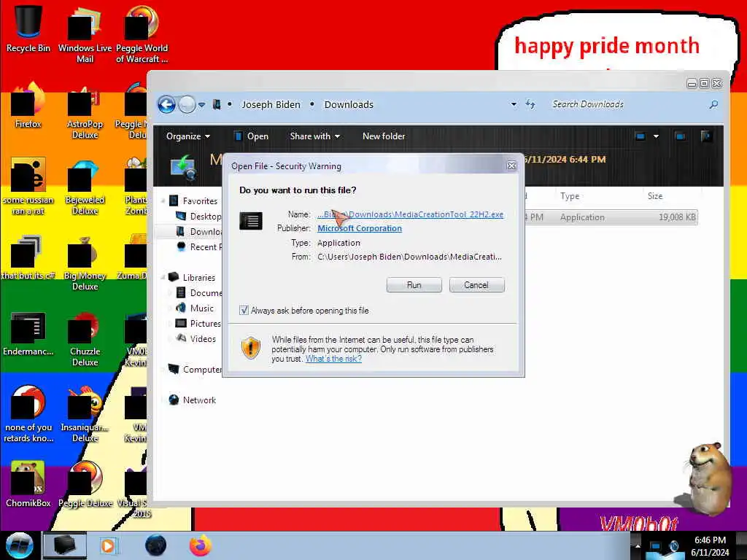Uncheck 'Always ask before opening this file'
The height and width of the screenshot is (560, 747).
(244, 311)
